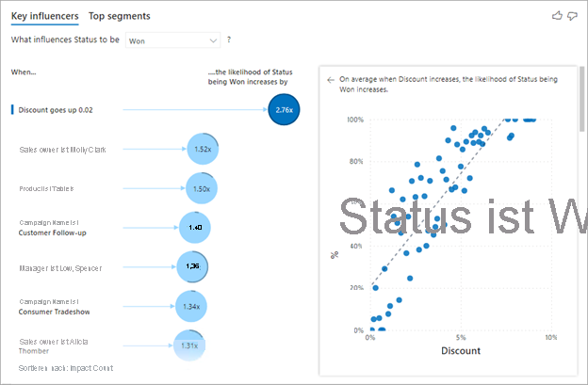Click the question mark help icon
Viewport: 588px width, 385px height.
click(229, 40)
